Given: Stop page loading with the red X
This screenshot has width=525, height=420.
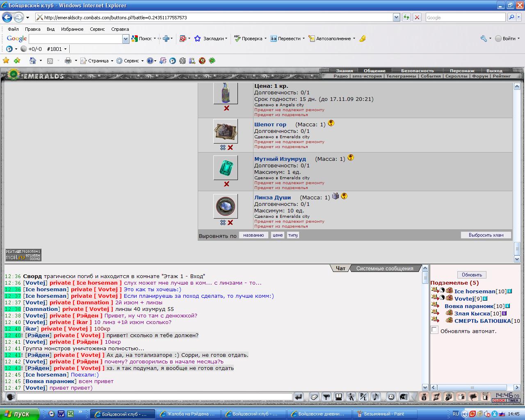Looking at the screenshot, I should coord(417,17).
